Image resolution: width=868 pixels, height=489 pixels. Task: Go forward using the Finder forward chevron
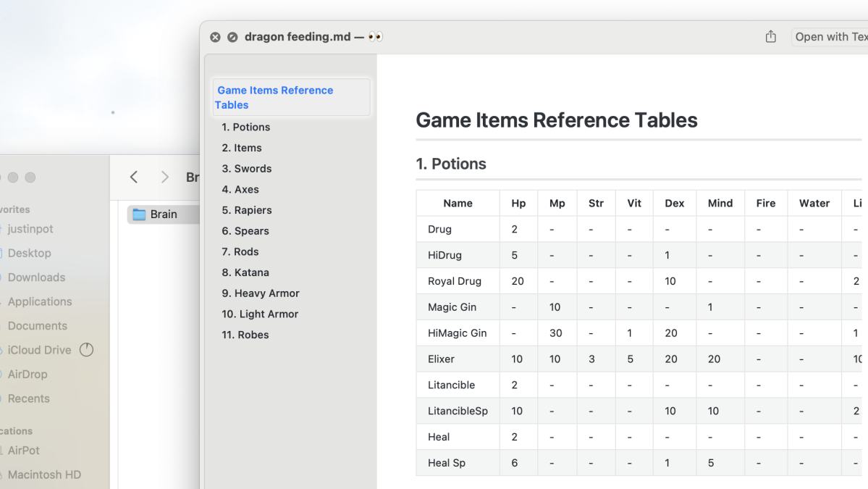tap(164, 177)
